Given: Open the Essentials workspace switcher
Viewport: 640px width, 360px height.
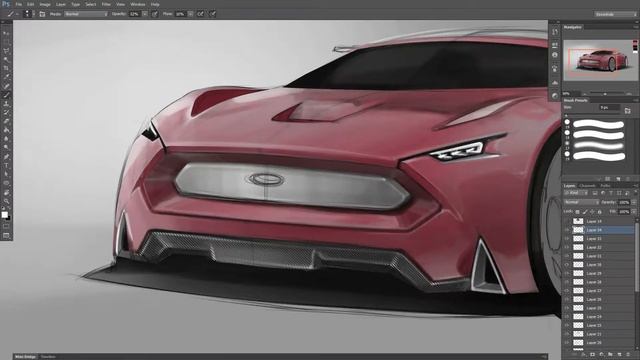Looking at the screenshot, I should click(615, 14).
